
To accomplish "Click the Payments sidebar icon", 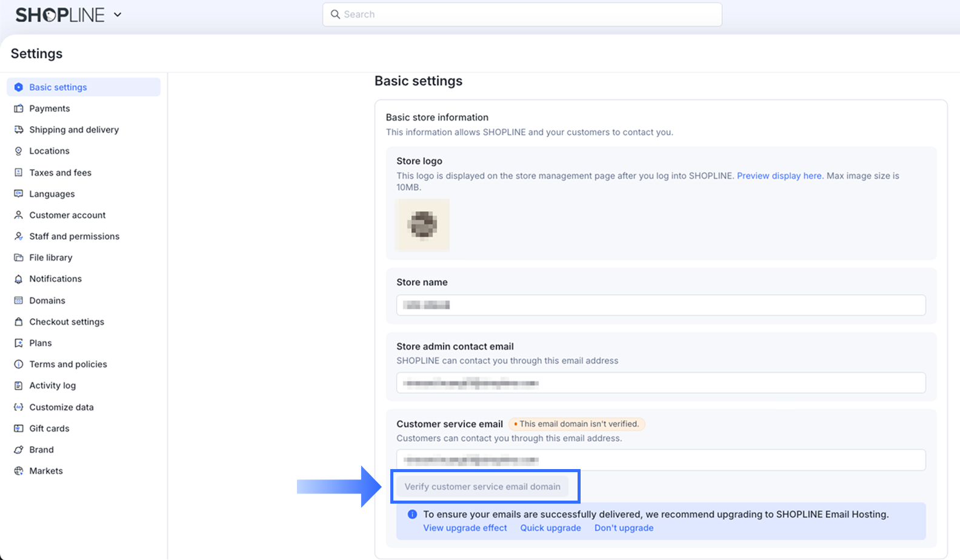I will [19, 108].
